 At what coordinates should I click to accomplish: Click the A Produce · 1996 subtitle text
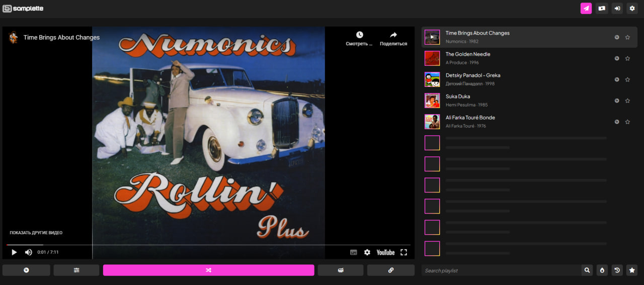point(463,63)
